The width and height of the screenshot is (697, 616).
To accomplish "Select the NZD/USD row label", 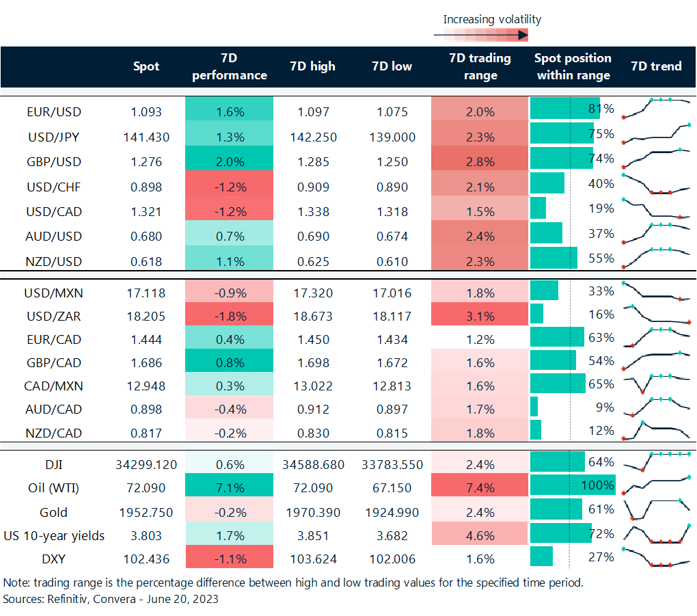I will click(x=53, y=261).
